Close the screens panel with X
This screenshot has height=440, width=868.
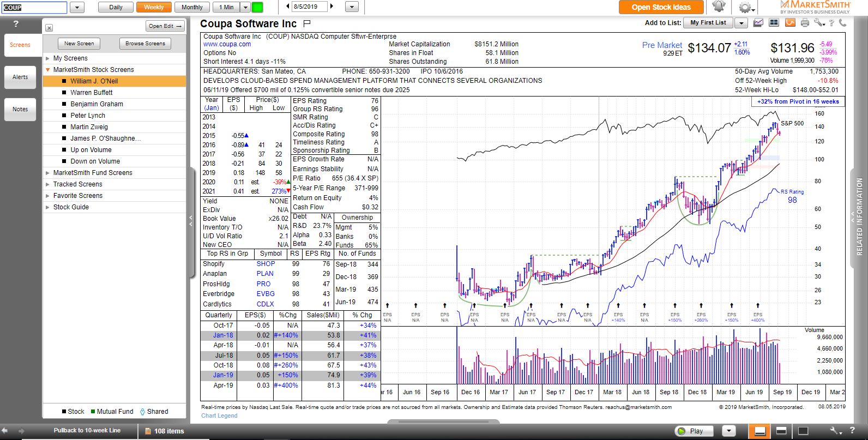click(49, 28)
